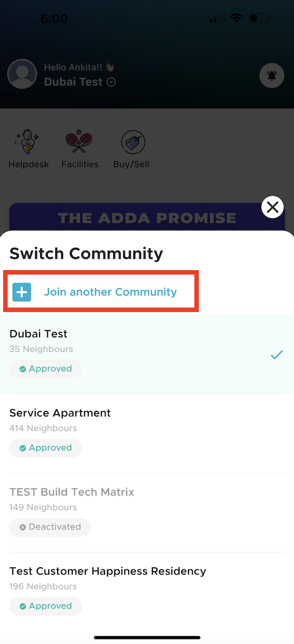This screenshot has height=644, width=294.
Task: Select Dubai Test via its blue checkmark
Action: pyautogui.click(x=276, y=355)
